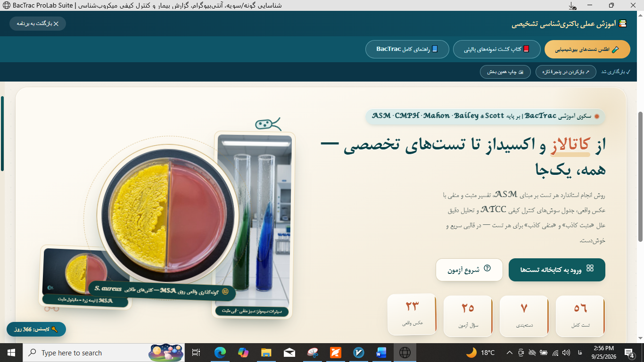Click the key icon in license badge
The height and width of the screenshot is (362, 644).
[54, 329]
